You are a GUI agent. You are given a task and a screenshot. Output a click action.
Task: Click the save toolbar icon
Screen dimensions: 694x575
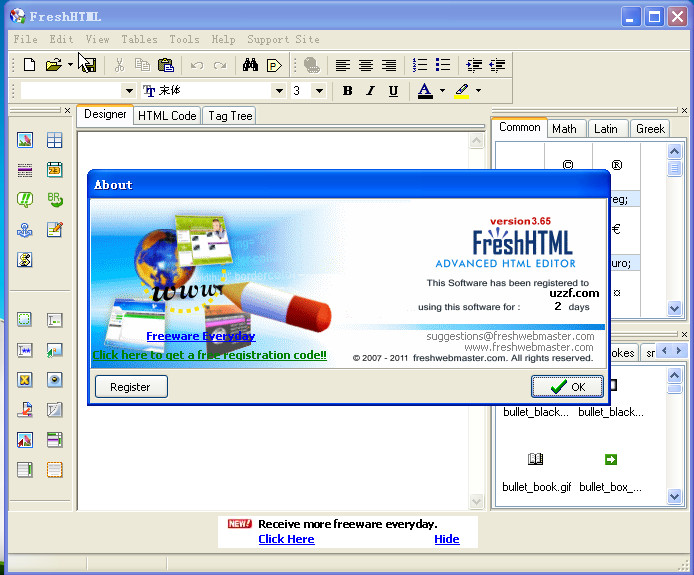(89, 66)
